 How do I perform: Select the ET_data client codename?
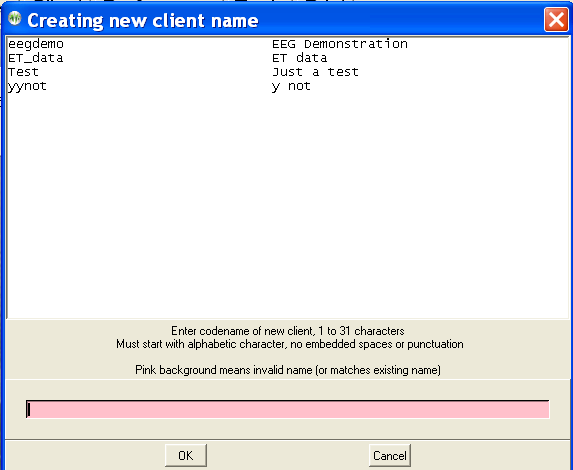35,58
